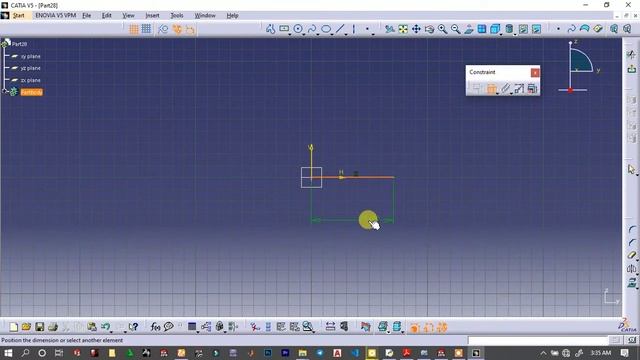Close the Constraint floating toolbar

(x=535, y=73)
